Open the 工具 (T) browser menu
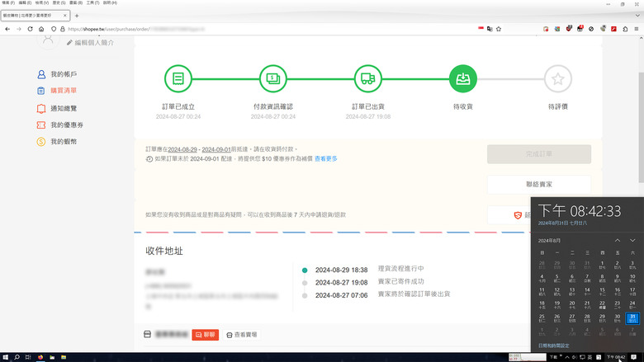Image resolution: width=644 pixels, height=362 pixels. 92,2
